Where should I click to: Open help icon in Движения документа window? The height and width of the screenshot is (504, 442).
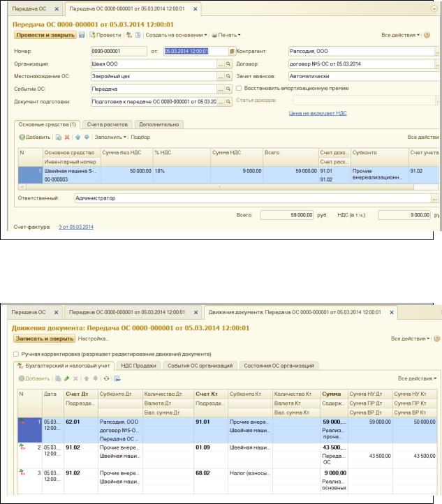point(436,339)
